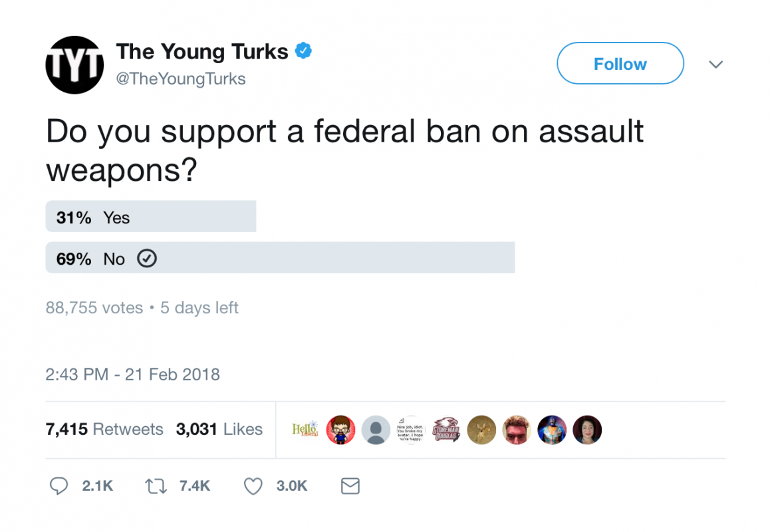This screenshot has height=532, width=770.
Task: Open the 7,415 Retweets list
Action: point(104,429)
